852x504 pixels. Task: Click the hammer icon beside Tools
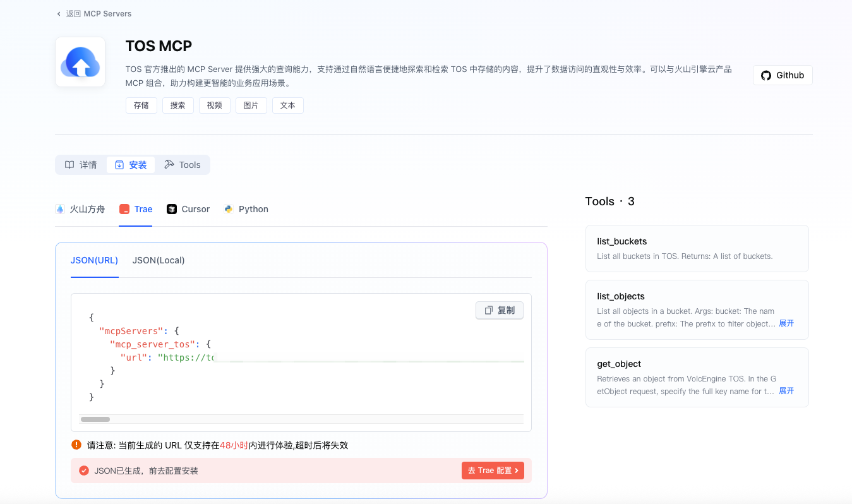coord(169,164)
